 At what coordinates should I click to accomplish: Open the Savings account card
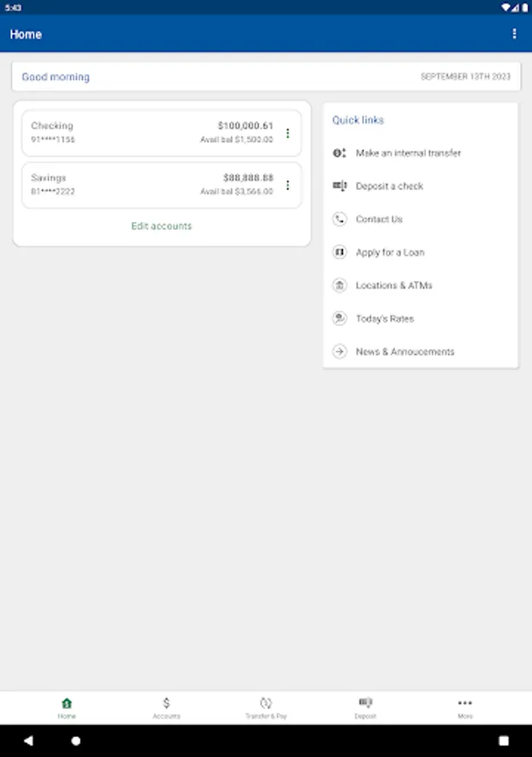[151, 185]
